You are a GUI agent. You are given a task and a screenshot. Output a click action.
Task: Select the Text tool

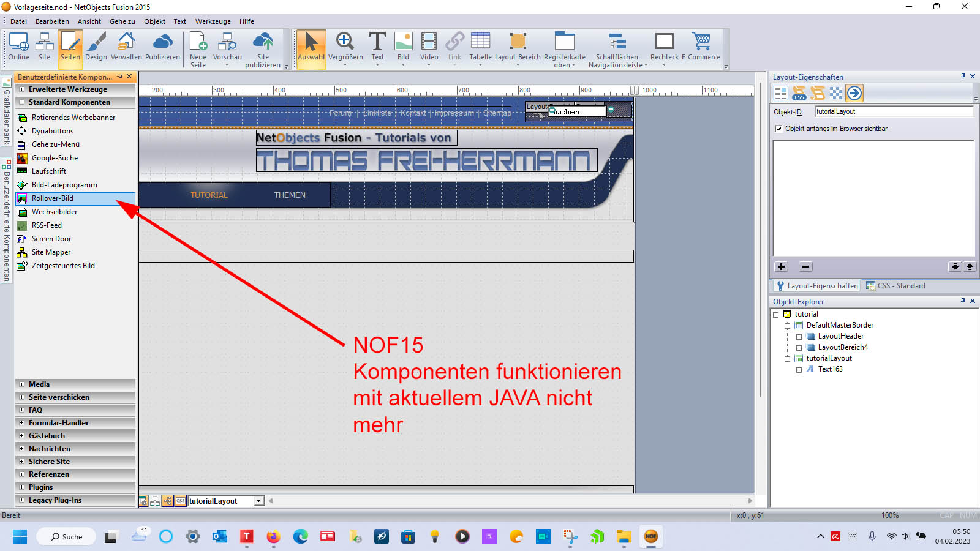377,50
